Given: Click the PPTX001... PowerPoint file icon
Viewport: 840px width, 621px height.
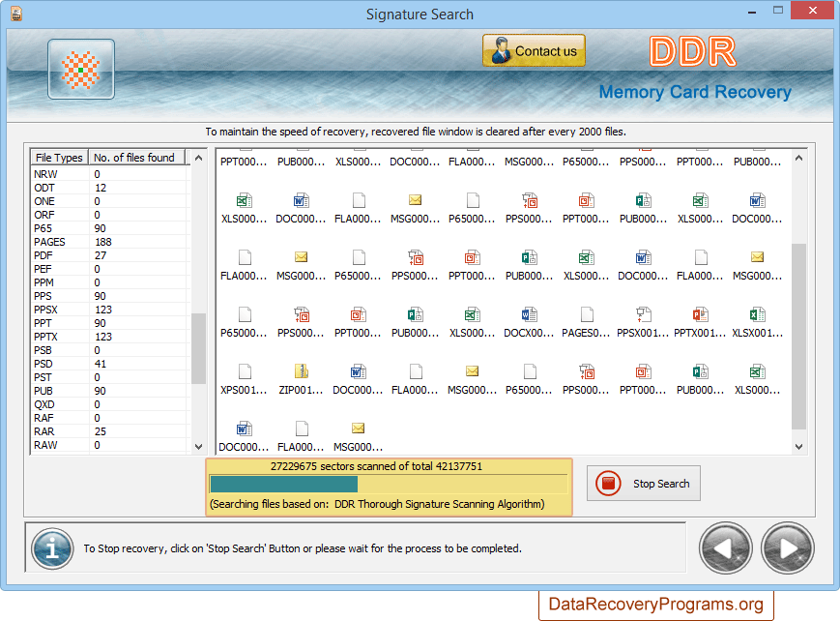Looking at the screenshot, I should coord(700,314).
